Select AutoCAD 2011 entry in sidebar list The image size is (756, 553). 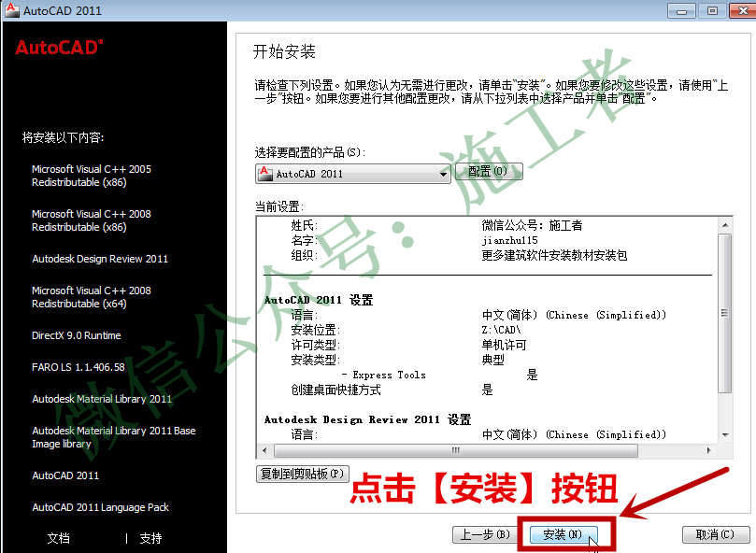(x=65, y=475)
